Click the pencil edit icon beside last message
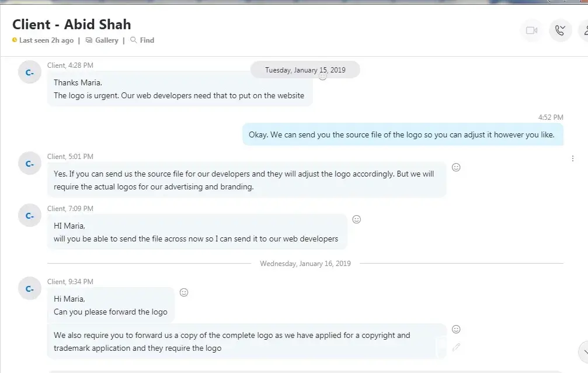Viewport: 588px width, 373px height. point(456,347)
